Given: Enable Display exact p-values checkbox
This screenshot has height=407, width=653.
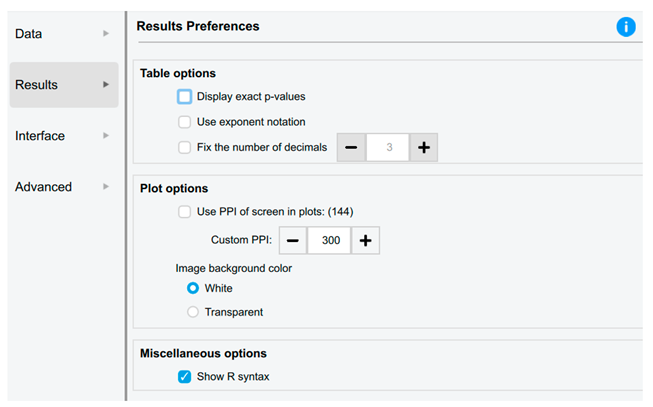Looking at the screenshot, I should click(184, 97).
